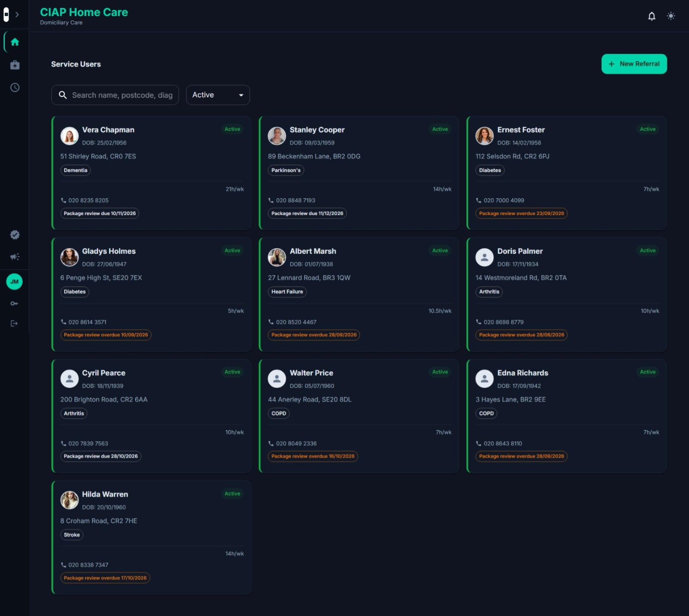This screenshot has height=616, width=689.
Task: Open the clock history sidebar icon
Action: point(15,87)
